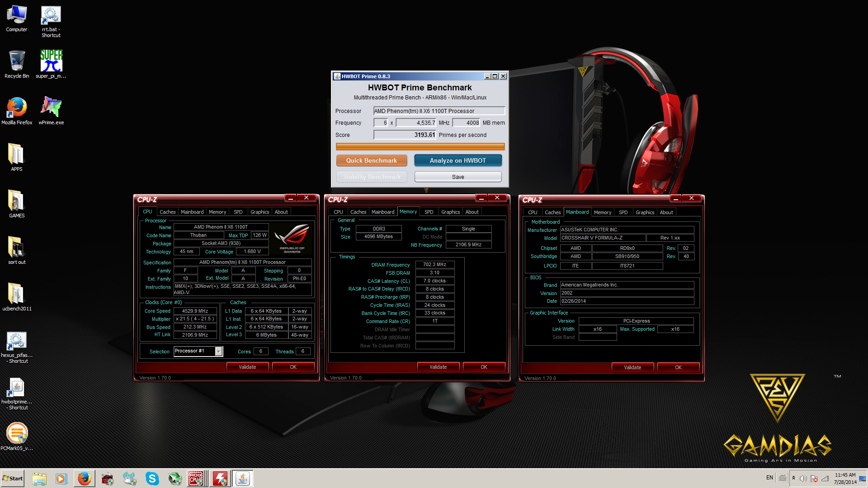Open the rrt.bat shortcut icon
The height and width of the screenshot is (488, 868).
[51, 22]
